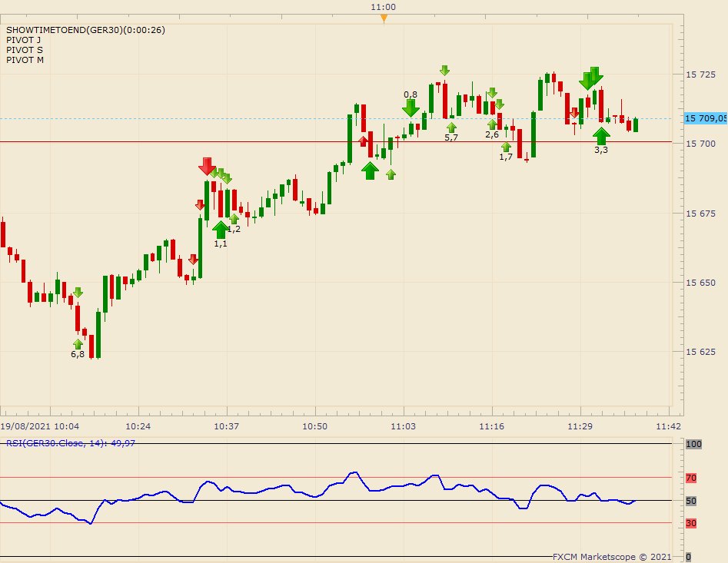Select the green down arrow above the 10:14 low candles
This screenshot has height=563, width=728.
click(78, 293)
